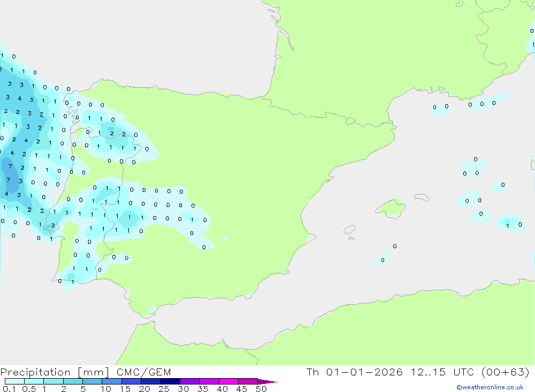
Task: Click the legend swatch between 35 and 40
Action: click(x=209, y=381)
